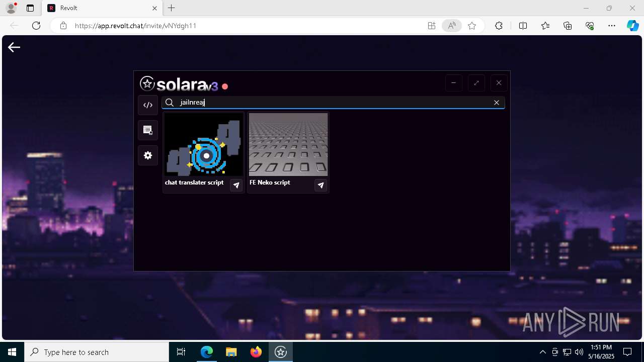
Task: Open a new Edge tab
Action: [x=172, y=8]
